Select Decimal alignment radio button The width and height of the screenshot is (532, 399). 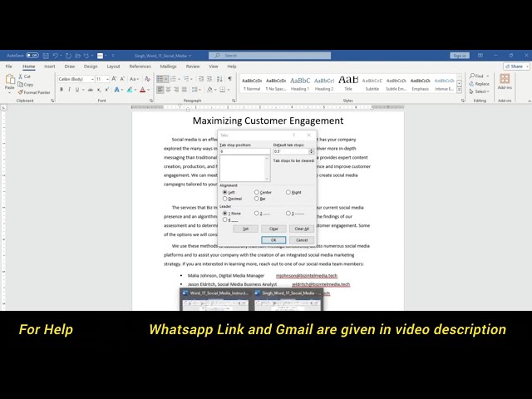(x=225, y=199)
